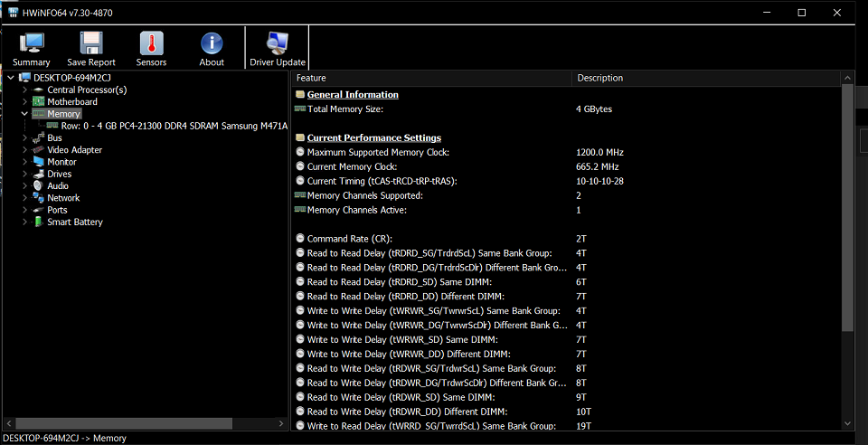Image resolution: width=868 pixels, height=445 pixels.
Task: Expand the Bus node
Action: coord(25,137)
